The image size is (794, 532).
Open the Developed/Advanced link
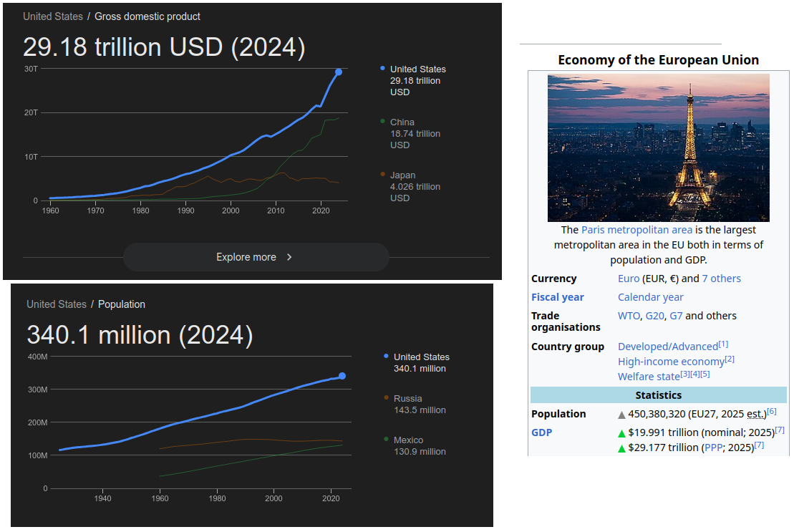668,347
